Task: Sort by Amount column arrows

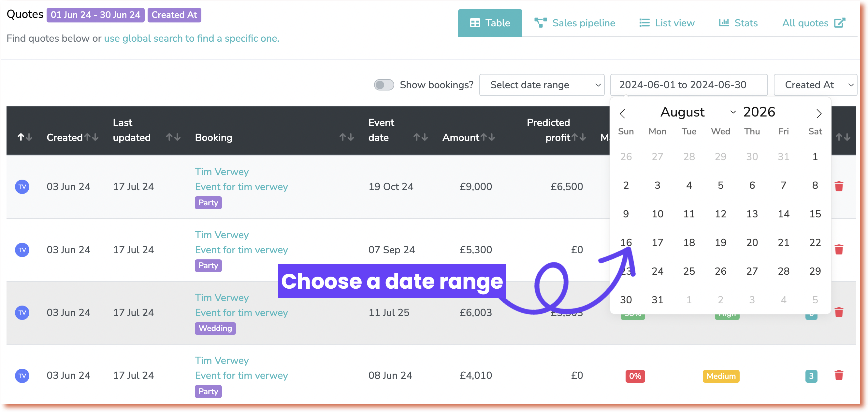Action: coord(488,137)
